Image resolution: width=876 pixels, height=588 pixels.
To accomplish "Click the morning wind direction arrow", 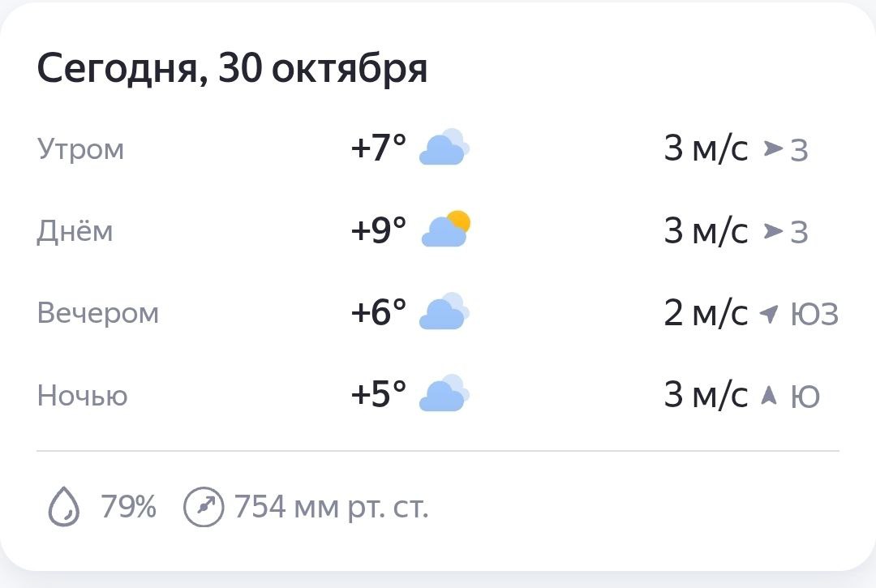I will pyautogui.click(x=773, y=148).
